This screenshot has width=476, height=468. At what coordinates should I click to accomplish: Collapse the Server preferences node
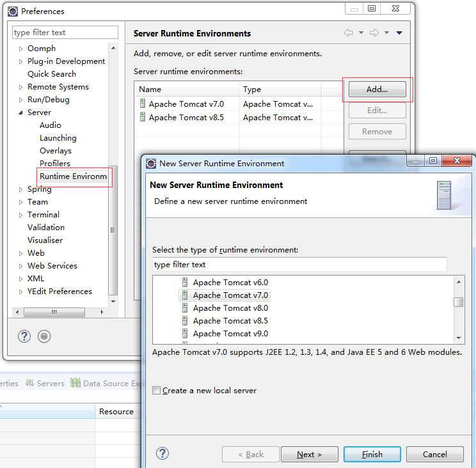tap(20, 113)
